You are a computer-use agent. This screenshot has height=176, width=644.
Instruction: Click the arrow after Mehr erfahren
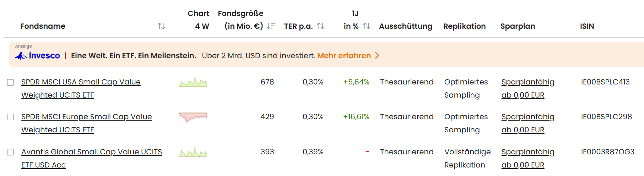pyautogui.click(x=377, y=56)
